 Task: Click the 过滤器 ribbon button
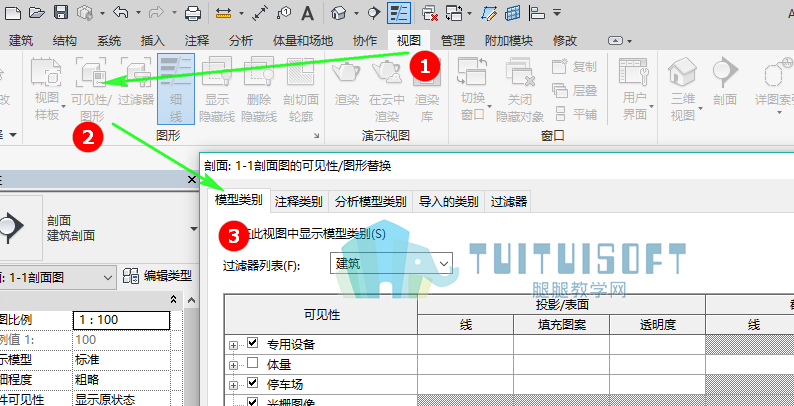[x=136, y=82]
